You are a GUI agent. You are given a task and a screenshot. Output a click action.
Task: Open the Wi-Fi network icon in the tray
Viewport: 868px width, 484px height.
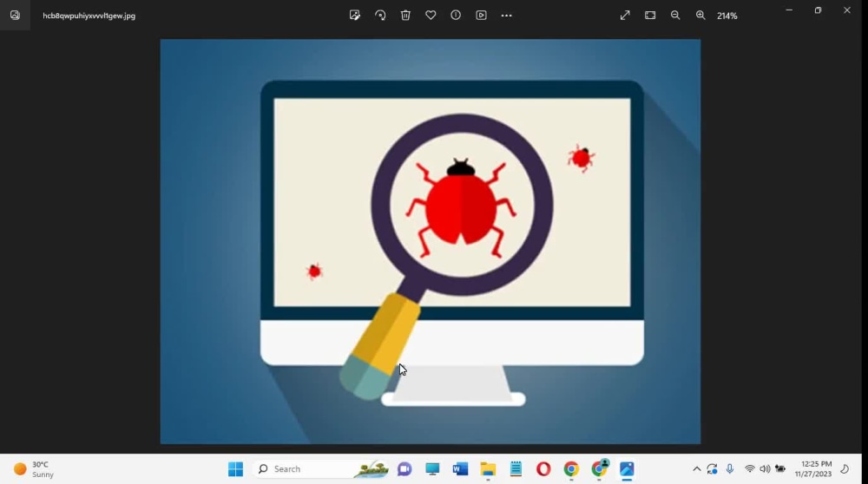click(x=749, y=469)
